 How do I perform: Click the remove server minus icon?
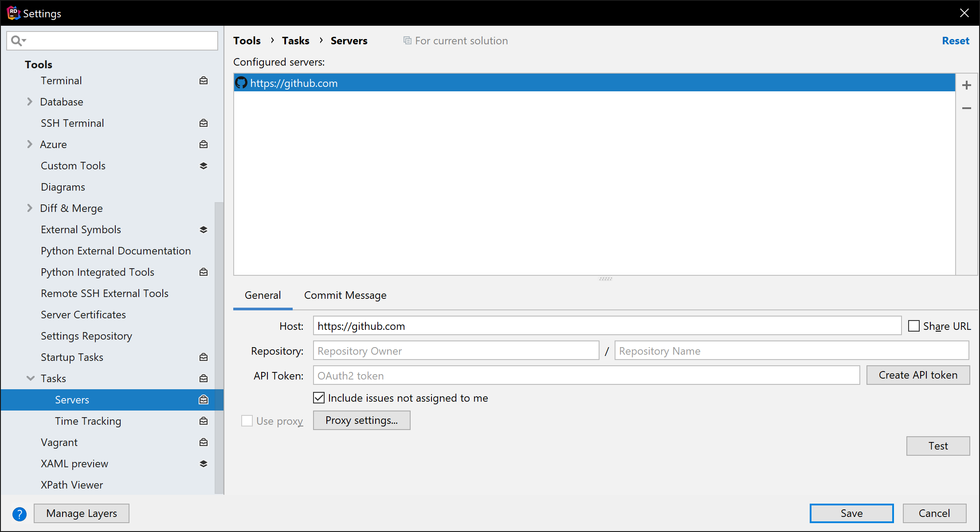(x=967, y=108)
